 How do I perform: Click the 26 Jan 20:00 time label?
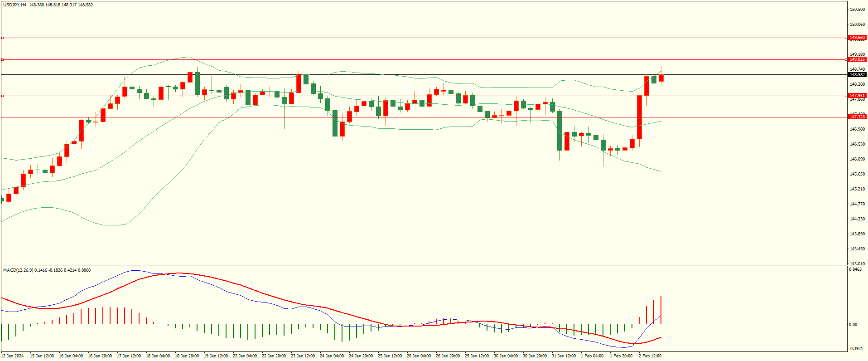click(448, 356)
